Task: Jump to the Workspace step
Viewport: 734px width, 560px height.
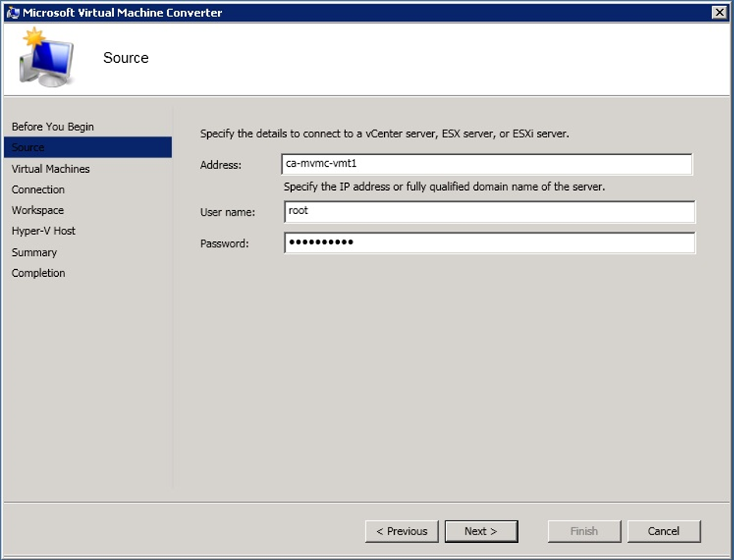Action: coord(37,210)
